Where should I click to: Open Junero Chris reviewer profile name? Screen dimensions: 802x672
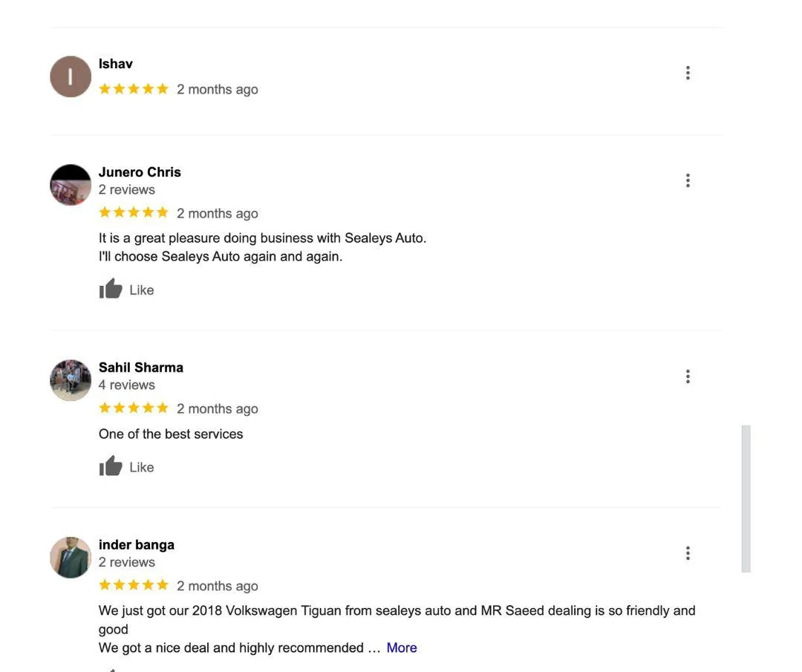point(140,172)
